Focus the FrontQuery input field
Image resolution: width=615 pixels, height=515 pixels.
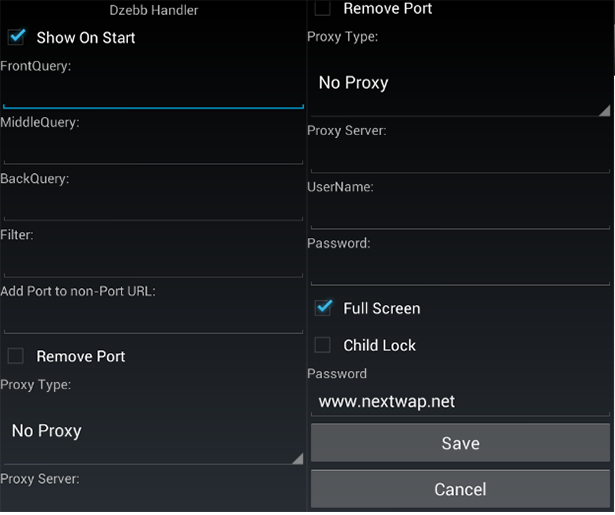coord(152,94)
